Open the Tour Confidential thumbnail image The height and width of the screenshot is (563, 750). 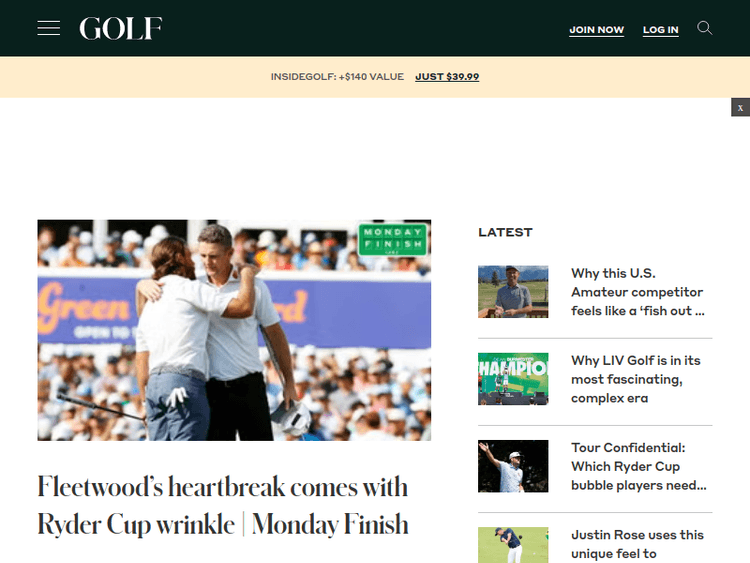point(513,466)
